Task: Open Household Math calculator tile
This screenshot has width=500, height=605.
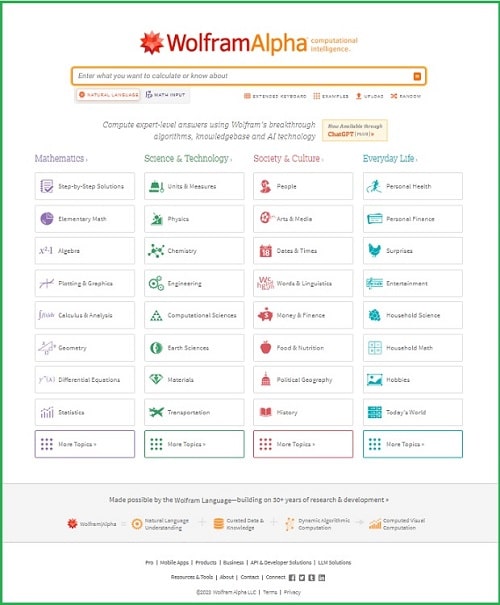Action: point(413,348)
